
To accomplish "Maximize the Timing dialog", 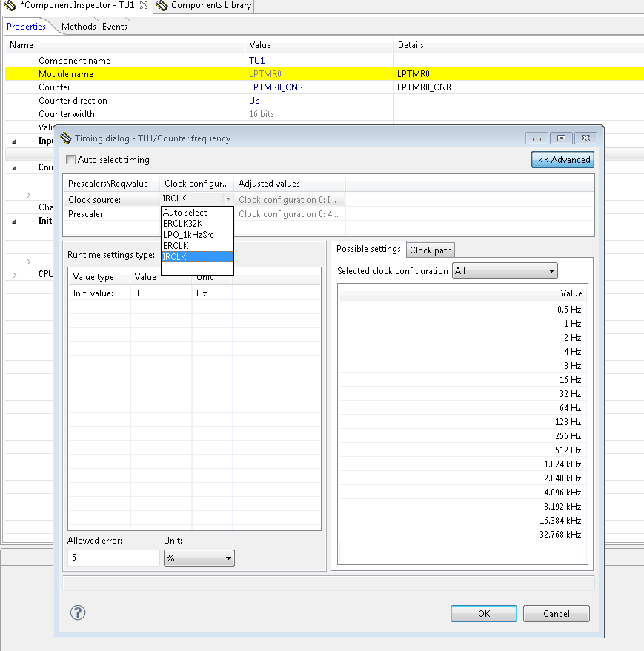I will pos(561,138).
